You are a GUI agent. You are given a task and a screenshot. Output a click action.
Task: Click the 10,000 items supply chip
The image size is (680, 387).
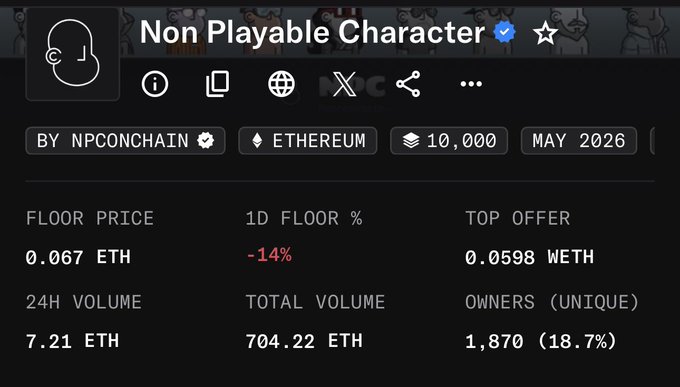click(449, 141)
